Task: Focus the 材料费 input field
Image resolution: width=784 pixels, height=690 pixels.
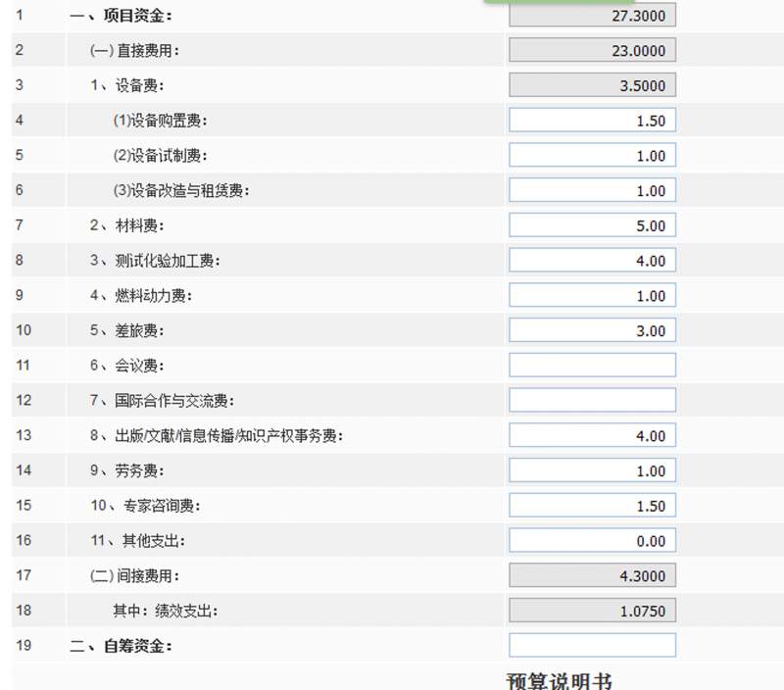Action: [x=593, y=225]
